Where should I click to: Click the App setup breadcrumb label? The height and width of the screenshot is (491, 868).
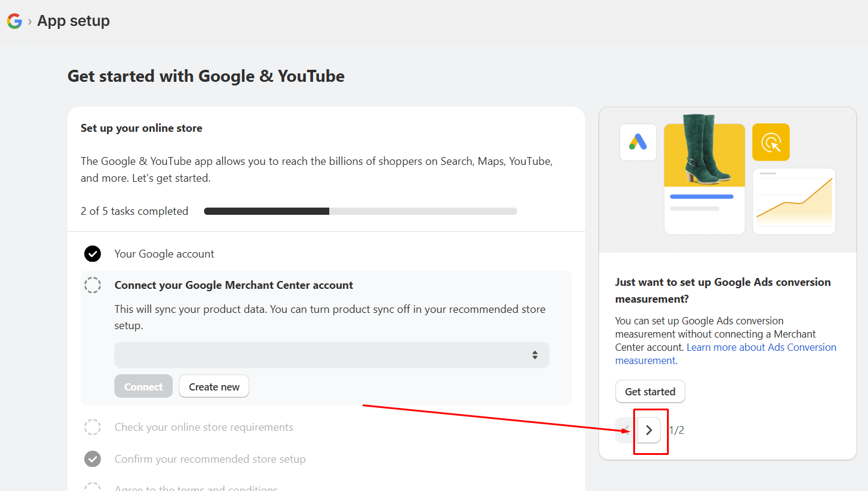(73, 21)
